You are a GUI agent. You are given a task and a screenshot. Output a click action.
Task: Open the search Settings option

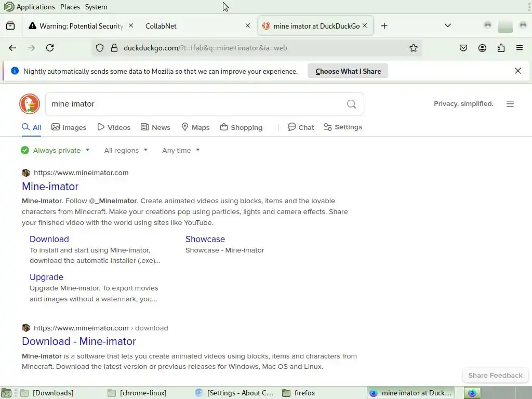[343, 127]
